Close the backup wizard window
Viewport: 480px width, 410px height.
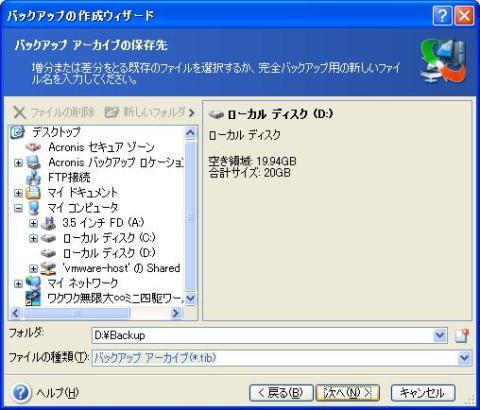tap(464, 15)
